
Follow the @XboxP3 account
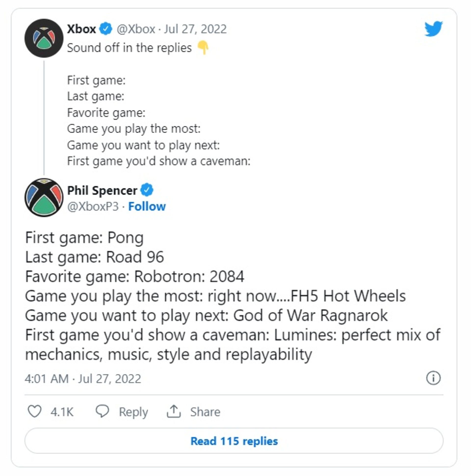pos(147,206)
